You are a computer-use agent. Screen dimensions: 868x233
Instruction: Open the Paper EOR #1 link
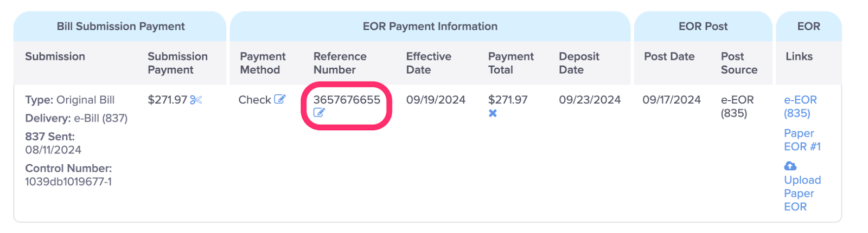tap(802, 140)
